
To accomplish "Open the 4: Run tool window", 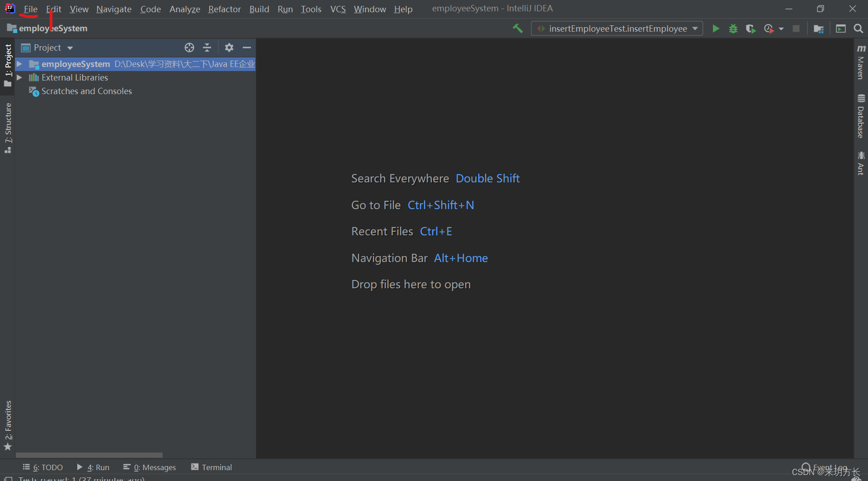I will (93, 467).
